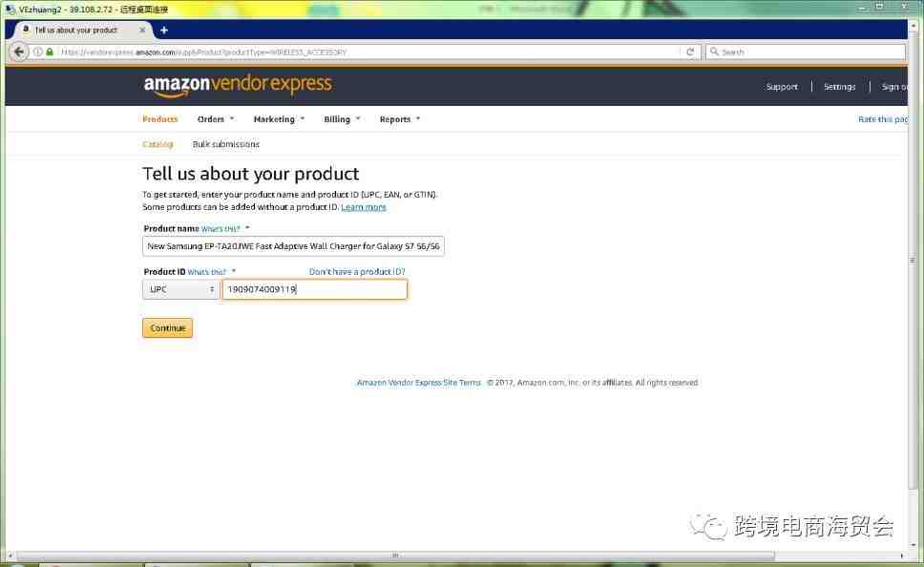Image resolution: width=924 pixels, height=567 pixels.
Task: Open the Support link
Action: tap(782, 87)
